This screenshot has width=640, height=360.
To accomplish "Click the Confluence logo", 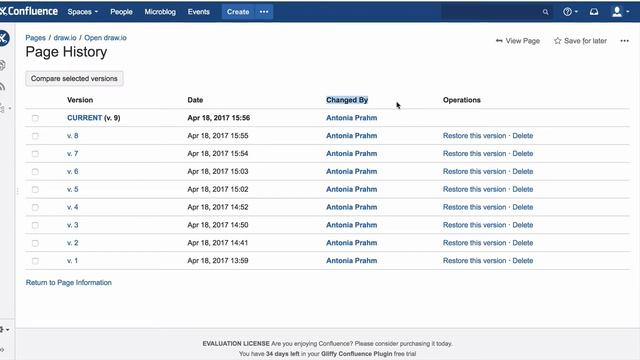I will (x=29, y=11).
